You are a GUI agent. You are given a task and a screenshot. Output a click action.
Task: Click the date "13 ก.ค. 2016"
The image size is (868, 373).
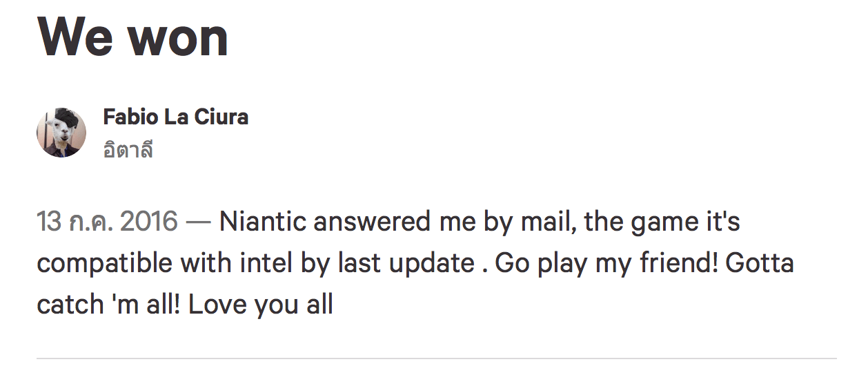[x=107, y=222]
